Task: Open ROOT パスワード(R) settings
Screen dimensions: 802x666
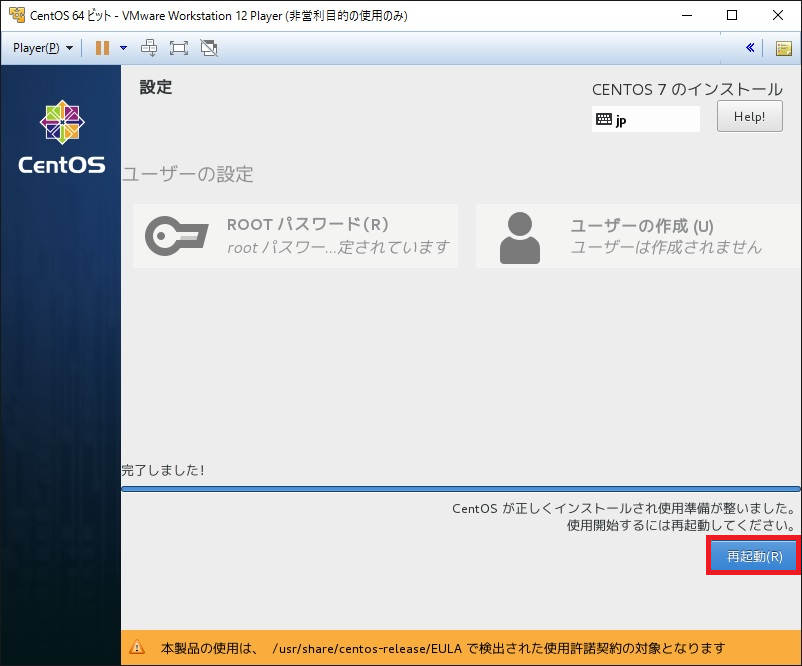Action: pyautogui.click(x=295, y=236)
